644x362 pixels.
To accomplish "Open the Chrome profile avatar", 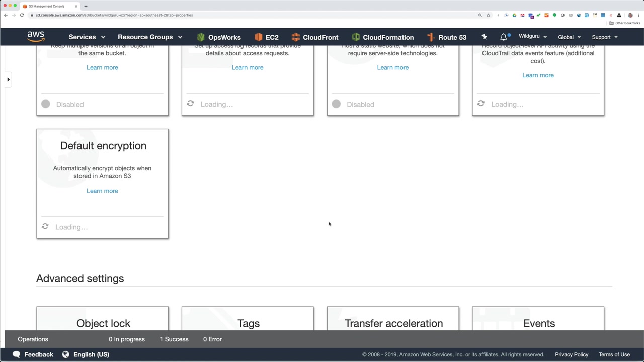I will tap(630, 15).
